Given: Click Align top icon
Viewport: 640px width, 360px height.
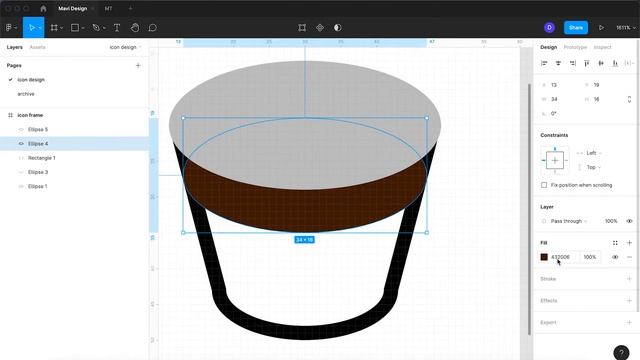Looking at the screenshot, I should click(587, 63).
